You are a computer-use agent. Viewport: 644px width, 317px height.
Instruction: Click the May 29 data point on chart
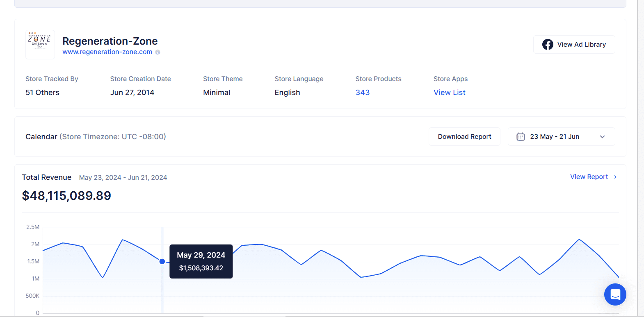click(x=162, y=261)
